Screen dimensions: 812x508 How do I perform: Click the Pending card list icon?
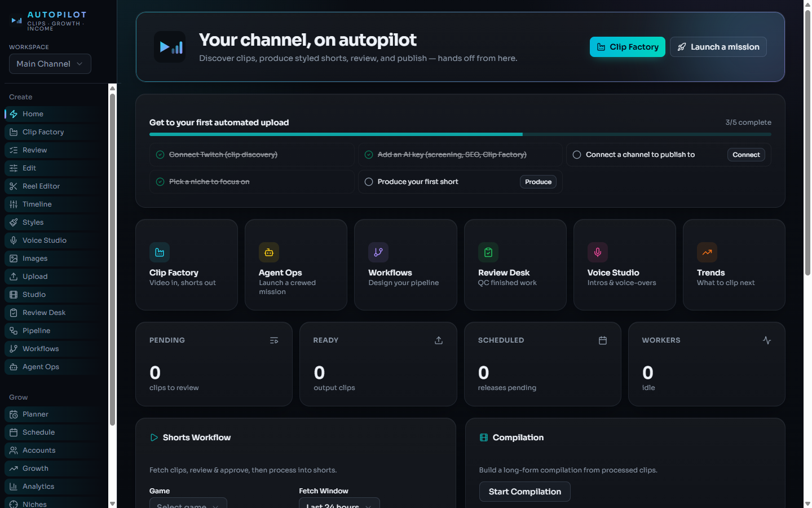(x=274, y=340)
